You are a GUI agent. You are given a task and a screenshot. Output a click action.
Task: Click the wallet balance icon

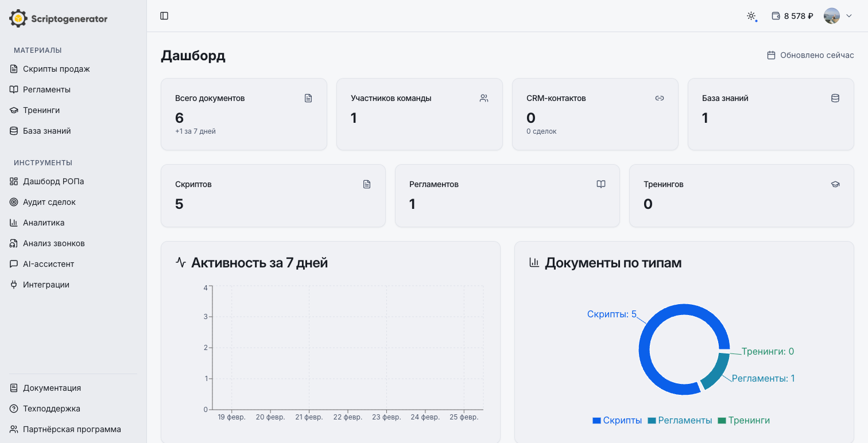[776, 16]
